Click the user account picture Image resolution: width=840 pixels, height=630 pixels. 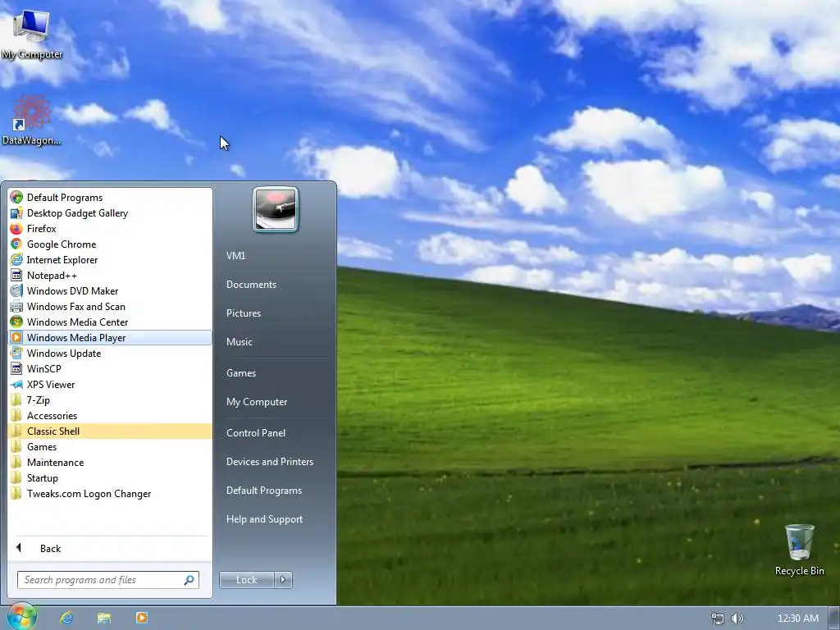[276, 209]
